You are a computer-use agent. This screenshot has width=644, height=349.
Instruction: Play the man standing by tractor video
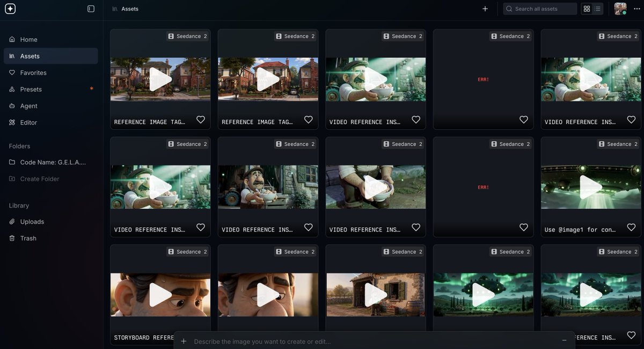[268, 187]
